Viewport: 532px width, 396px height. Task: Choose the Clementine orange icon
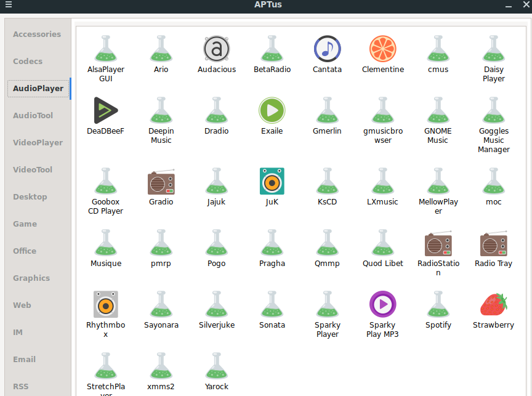click(x=383, y=49)
